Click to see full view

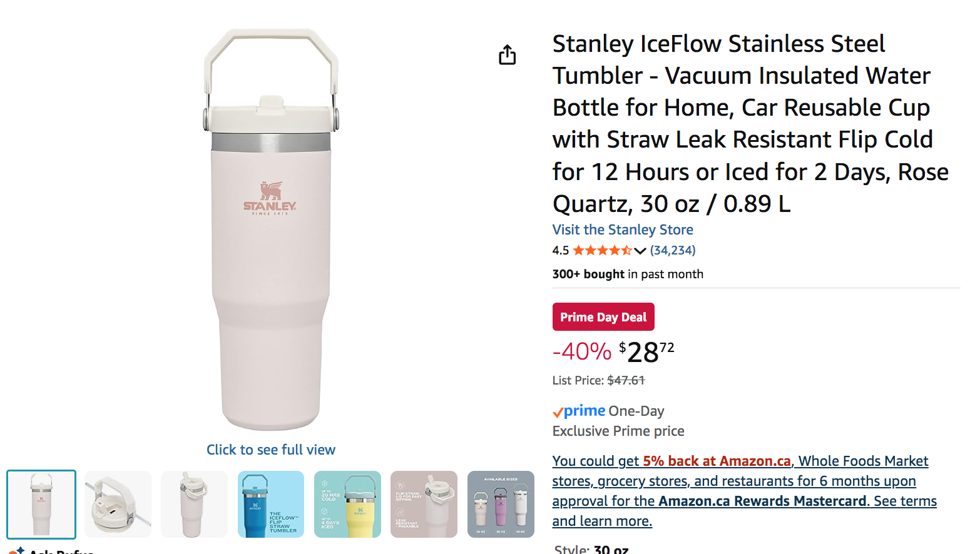tap(270, 450)
